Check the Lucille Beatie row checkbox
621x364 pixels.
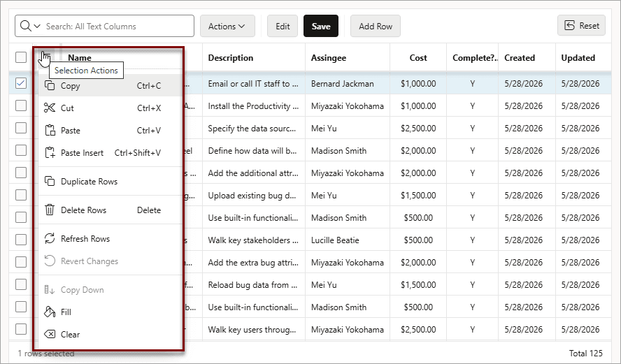21,240
